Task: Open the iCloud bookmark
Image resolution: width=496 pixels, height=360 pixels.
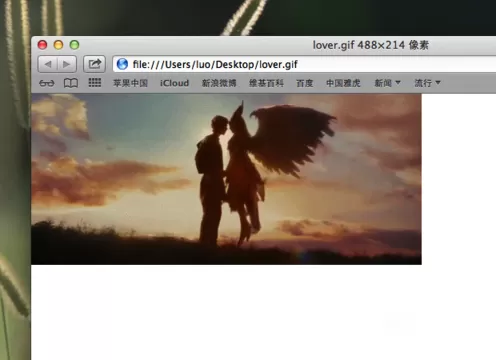Action: pyautogui.click(x=174, y=83)
